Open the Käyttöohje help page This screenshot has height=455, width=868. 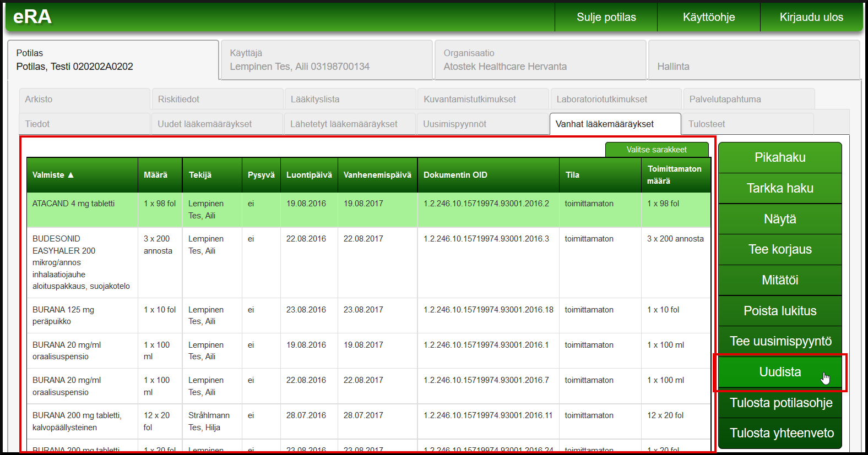(x=709, y=17)
